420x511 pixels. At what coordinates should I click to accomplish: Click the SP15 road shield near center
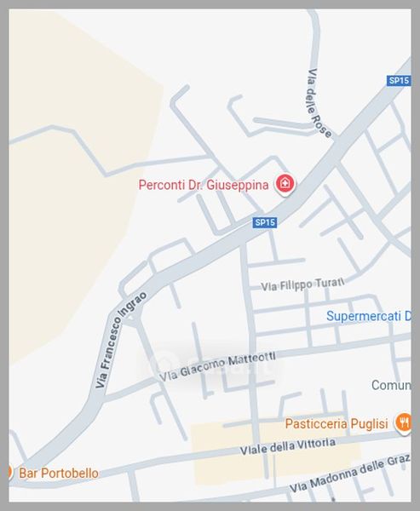pyautogui.click(x=265, y=222)
